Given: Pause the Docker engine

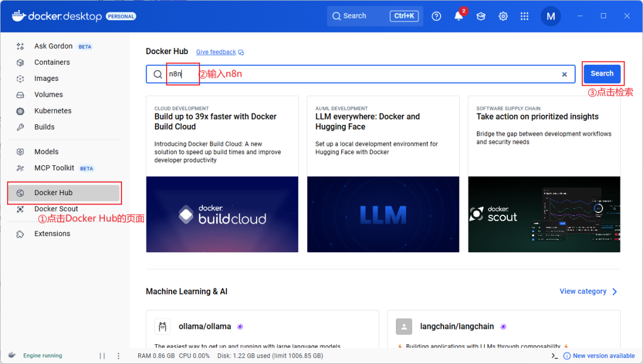Looking at the screenshot, I should pyautogui.click(x=102, y=356).
